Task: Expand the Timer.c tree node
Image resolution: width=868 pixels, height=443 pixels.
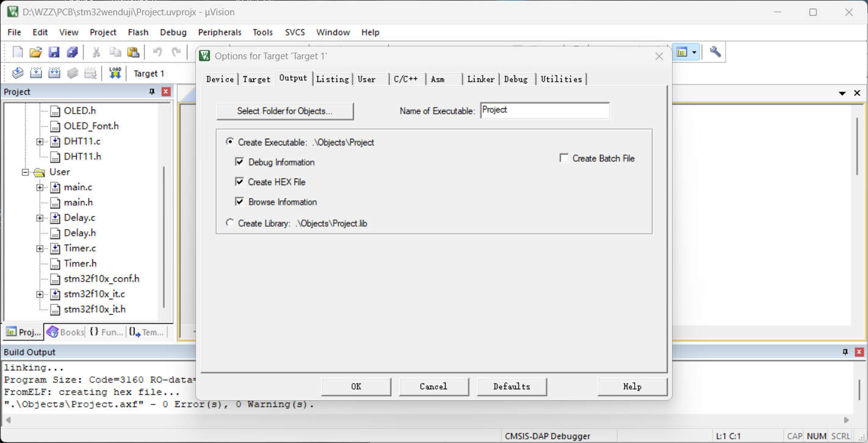Action: tap(40, 248)
